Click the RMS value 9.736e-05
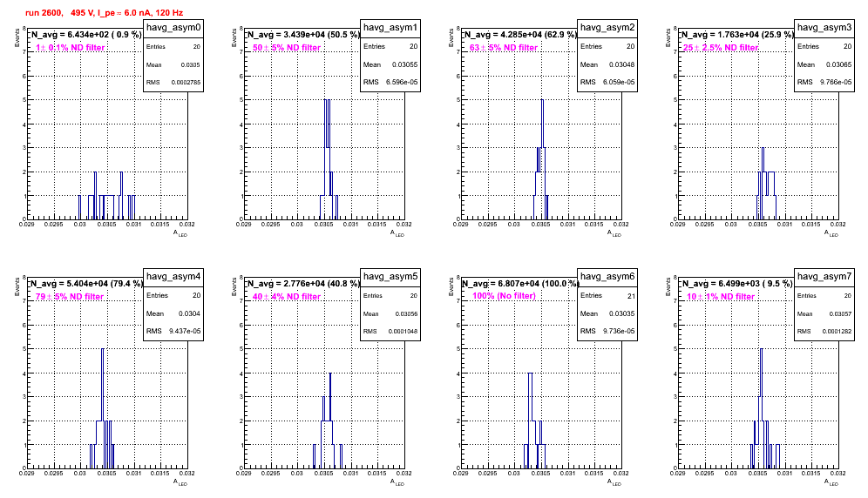Image resolution: width=868 pixels, height=498 pixels. point(619,331)
